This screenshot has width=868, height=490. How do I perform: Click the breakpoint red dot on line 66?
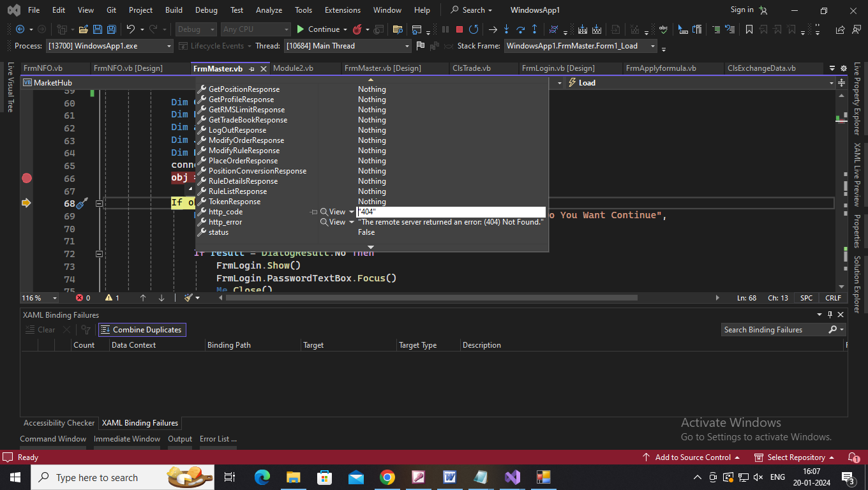(x=26, y=178)
